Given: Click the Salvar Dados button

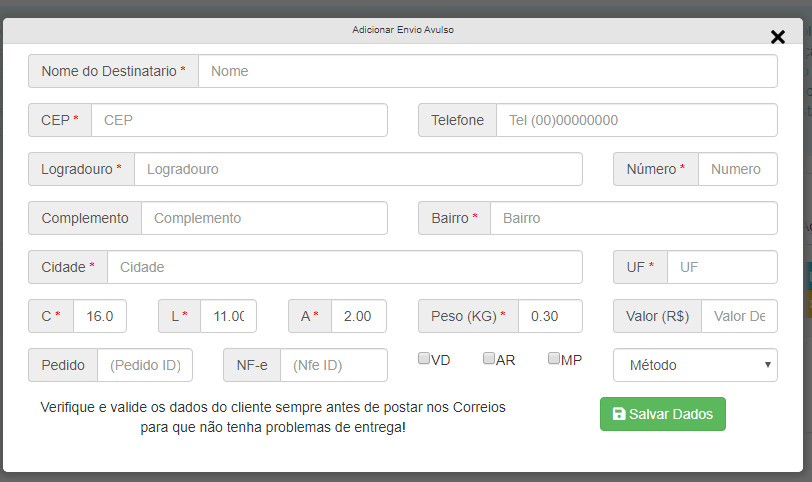Looking at the screenshot, I should click(x=662, y=414).
